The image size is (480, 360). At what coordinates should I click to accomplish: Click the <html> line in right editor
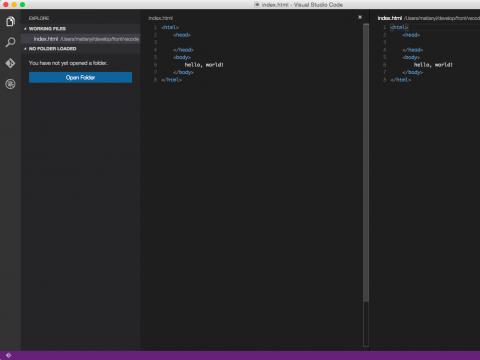point(399,27)
